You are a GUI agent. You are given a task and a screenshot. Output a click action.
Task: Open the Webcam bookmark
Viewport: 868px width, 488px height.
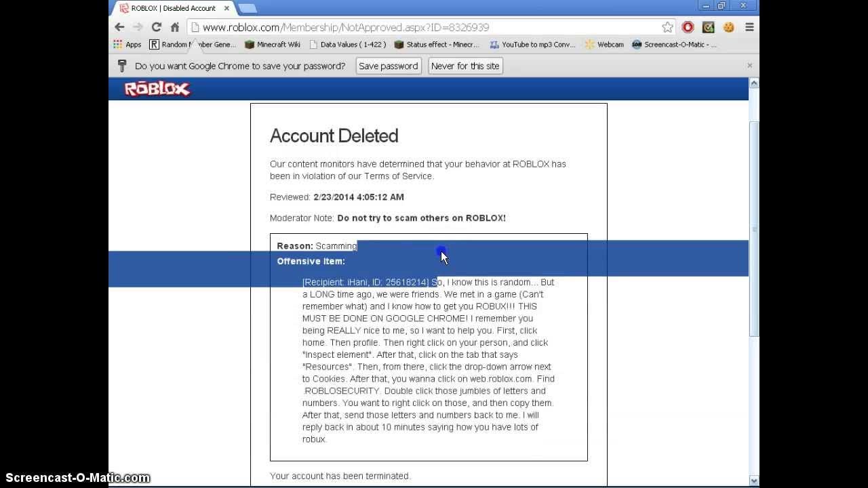click(x=604, y=45)
